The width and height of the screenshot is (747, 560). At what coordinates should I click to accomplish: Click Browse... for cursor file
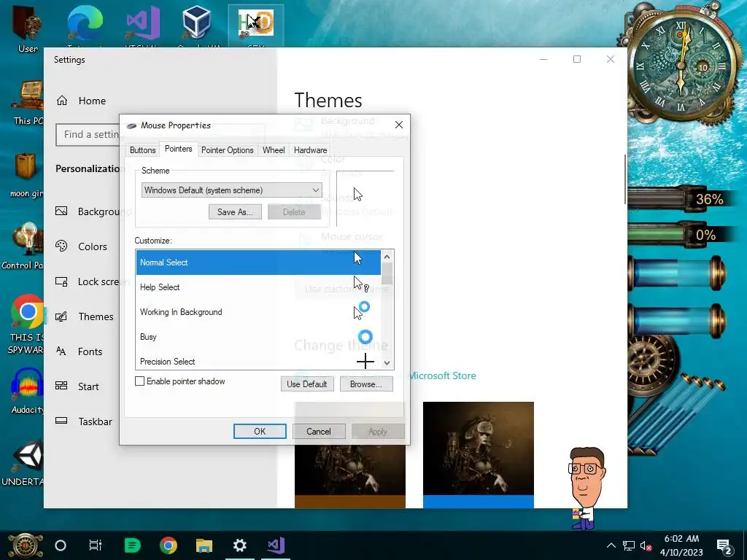tap(366, 384)
